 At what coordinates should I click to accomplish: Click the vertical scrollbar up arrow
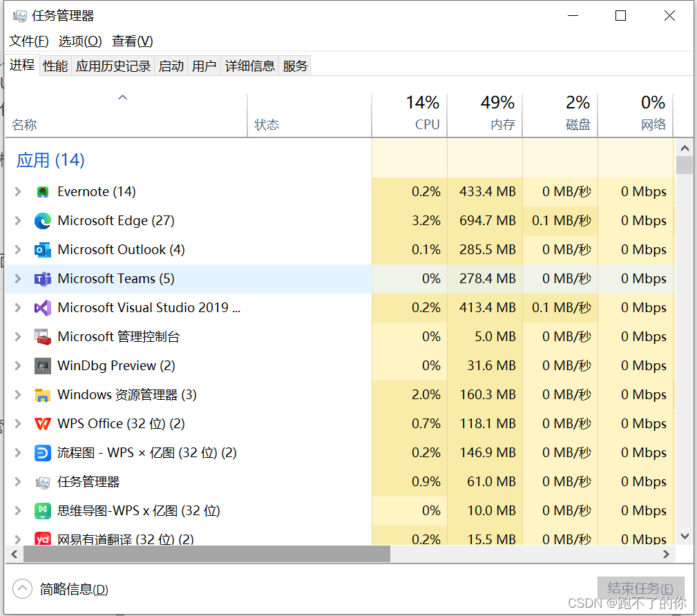point(685,148)
